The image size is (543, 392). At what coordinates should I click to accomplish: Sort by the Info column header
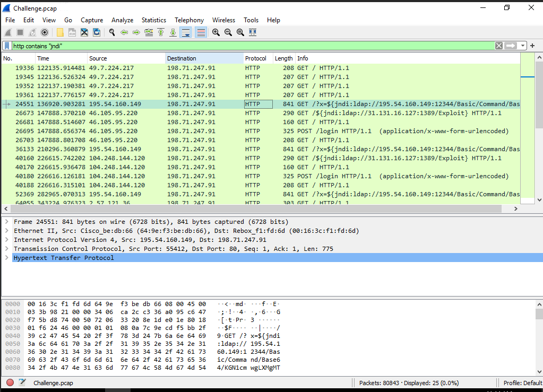pyautogui.click(x=408, y=58)
